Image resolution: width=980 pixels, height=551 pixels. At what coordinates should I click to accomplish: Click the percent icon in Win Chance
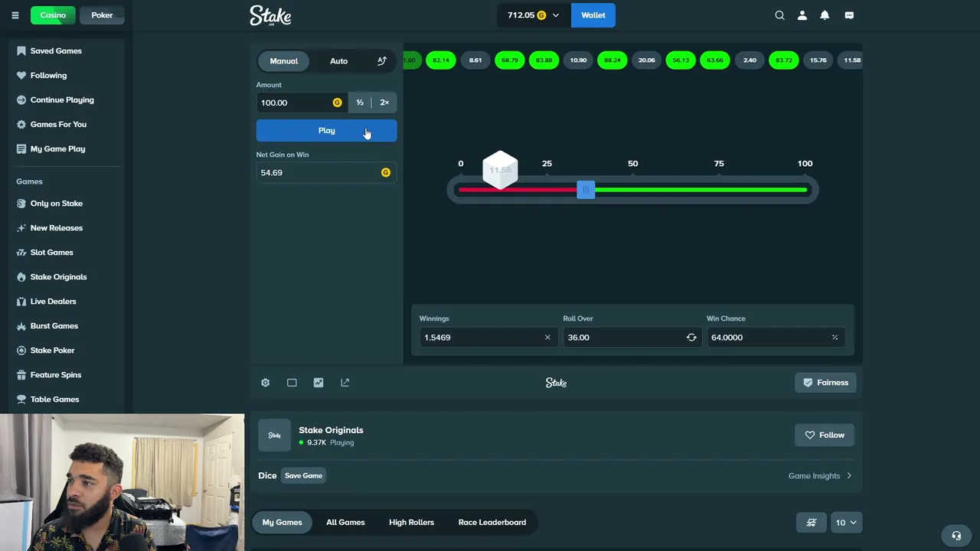(x=835, y=337)
